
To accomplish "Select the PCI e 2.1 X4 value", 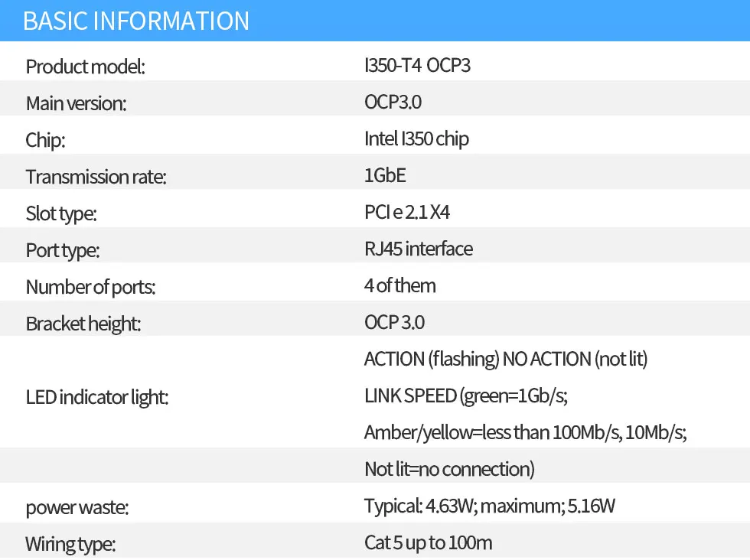I will (x=407, y=213).
